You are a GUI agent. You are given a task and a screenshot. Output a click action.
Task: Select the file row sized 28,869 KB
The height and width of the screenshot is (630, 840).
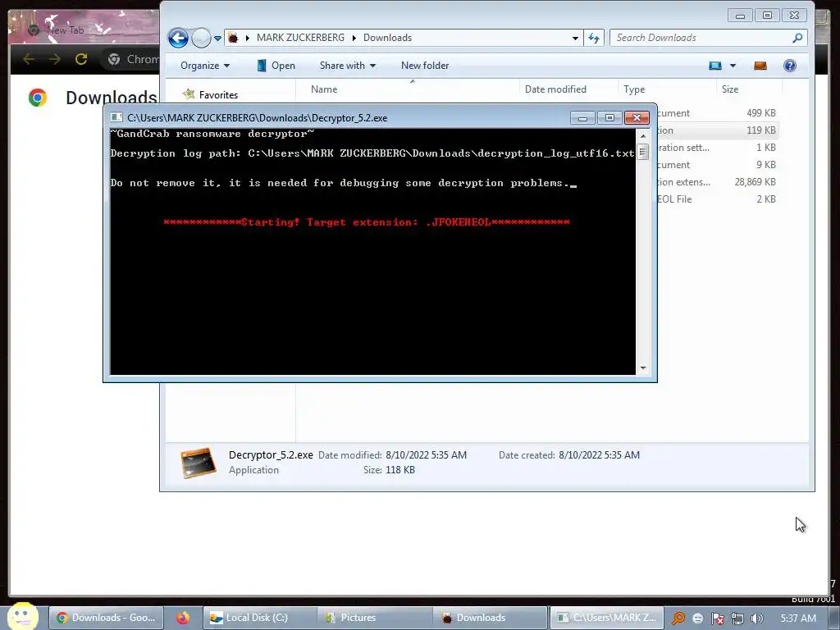pos(717,181)
